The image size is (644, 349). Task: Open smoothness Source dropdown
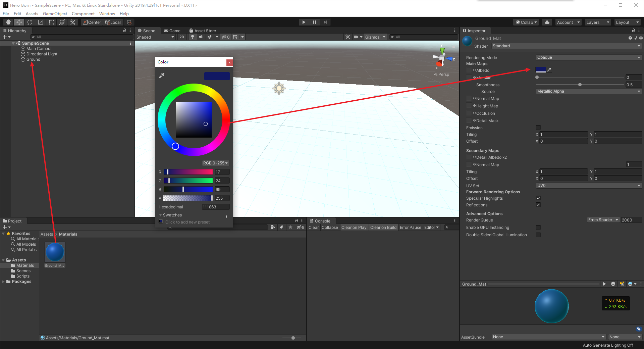point(589,91)
